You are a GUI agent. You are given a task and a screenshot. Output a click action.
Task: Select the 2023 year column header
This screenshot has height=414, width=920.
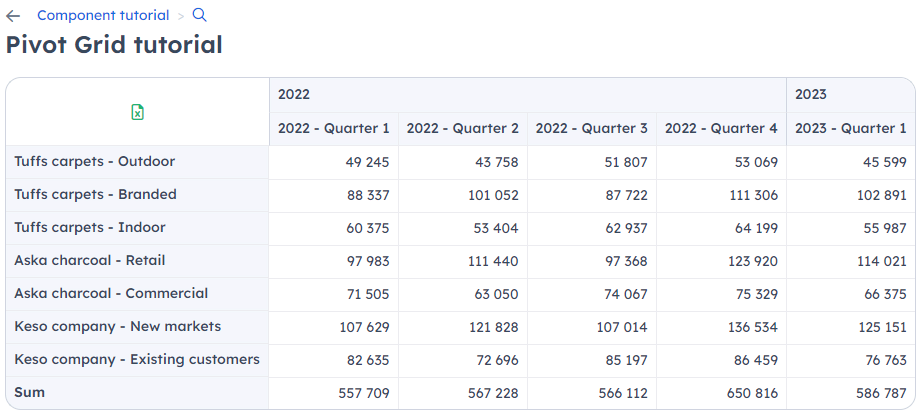point(851,94)
